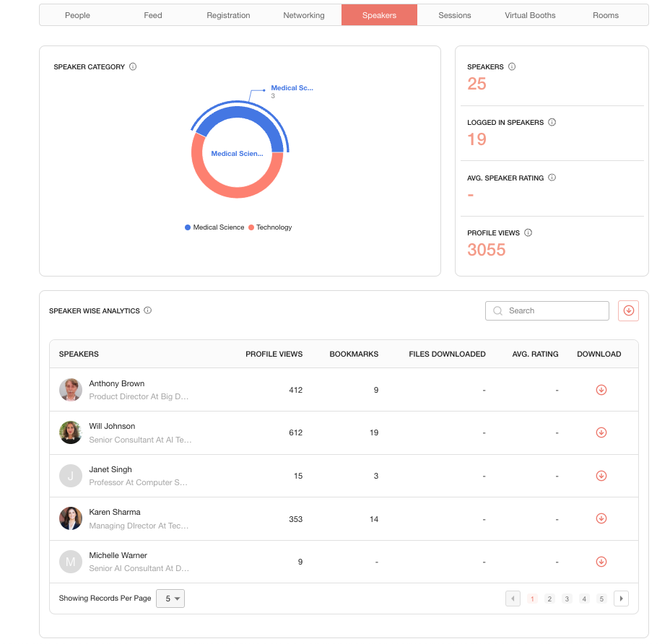Click Michelle Warner's initial avatar
670x644 pixels.
[71, 562]
